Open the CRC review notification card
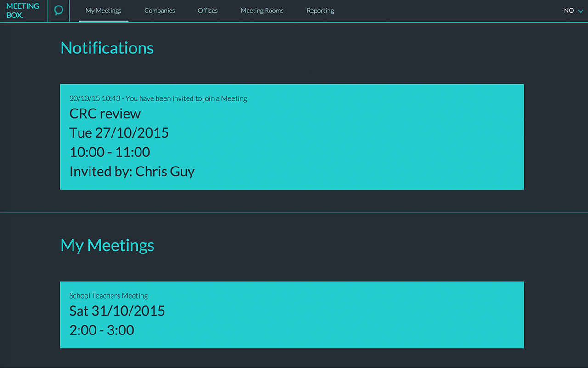Screen dimensions: 588x368 coord(292,137)
